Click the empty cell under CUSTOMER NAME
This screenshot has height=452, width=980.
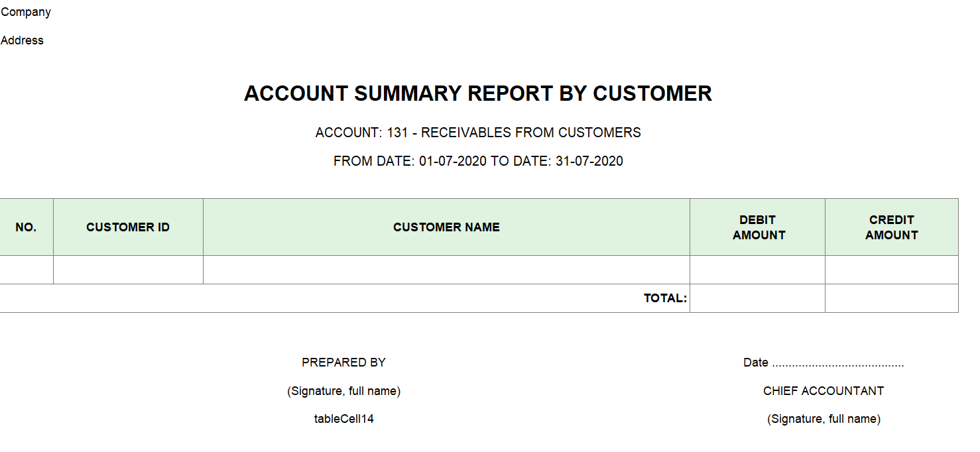coord(446,270)
